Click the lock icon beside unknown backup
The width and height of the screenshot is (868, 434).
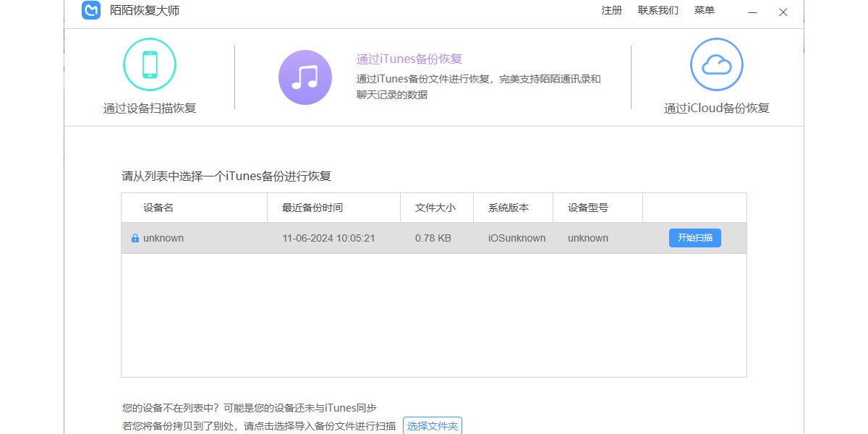click(135, 238)
